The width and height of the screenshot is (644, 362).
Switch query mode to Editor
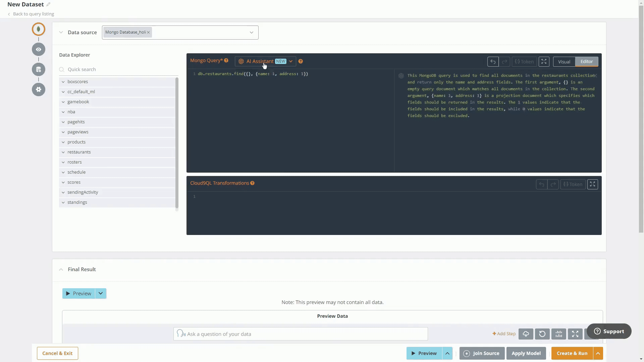pos(586,62)
